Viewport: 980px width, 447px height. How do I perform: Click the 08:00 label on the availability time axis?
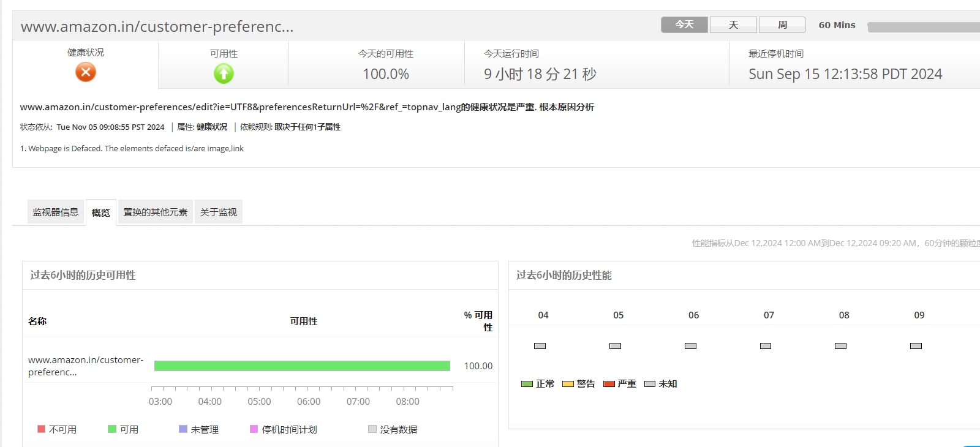(x=408, y=402)
